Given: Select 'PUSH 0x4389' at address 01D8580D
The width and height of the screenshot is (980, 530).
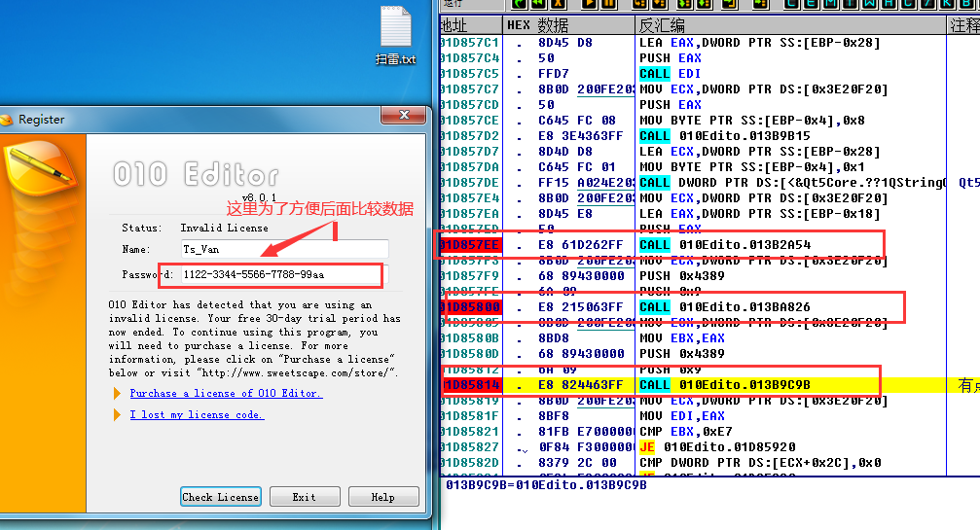Looking at the screenshot, I should coord(682,354).
